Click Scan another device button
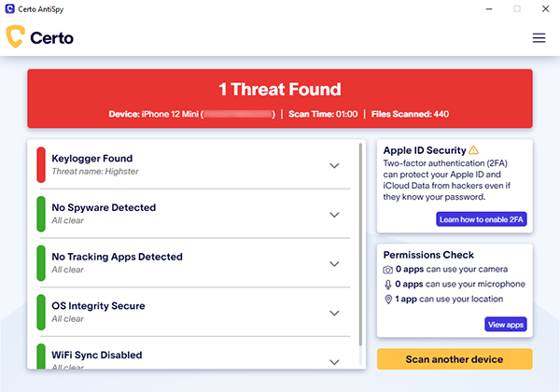 [455, 359]
